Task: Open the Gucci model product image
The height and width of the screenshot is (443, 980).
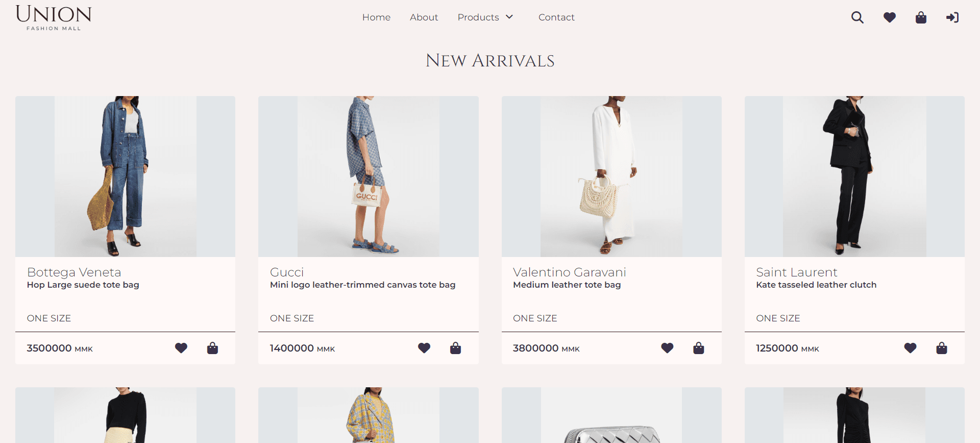Action: click(x=368, y=176)
